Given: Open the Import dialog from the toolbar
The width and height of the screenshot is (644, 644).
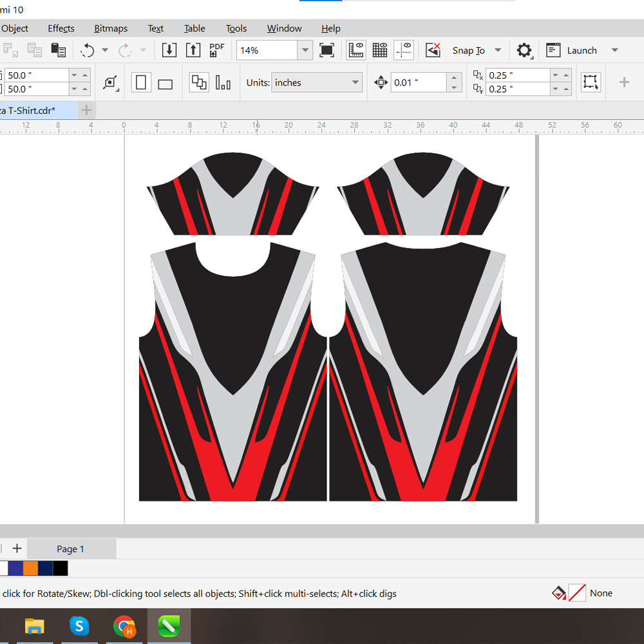Looking at the screenshot, I should (x=169, y=50).
